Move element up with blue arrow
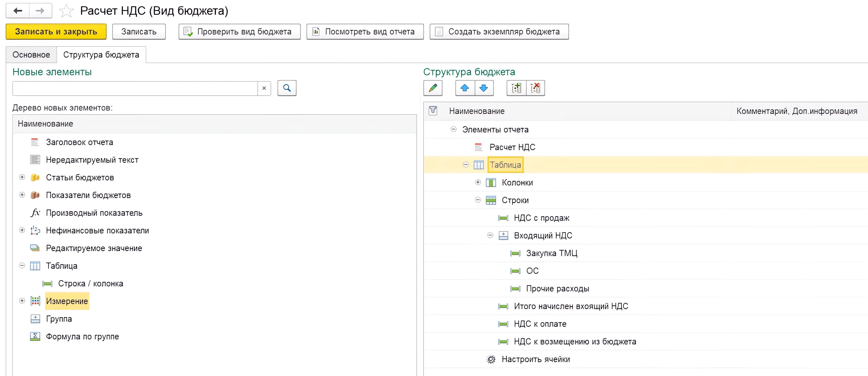Screen dimensions: 868x376 click(x=465, y=88)
